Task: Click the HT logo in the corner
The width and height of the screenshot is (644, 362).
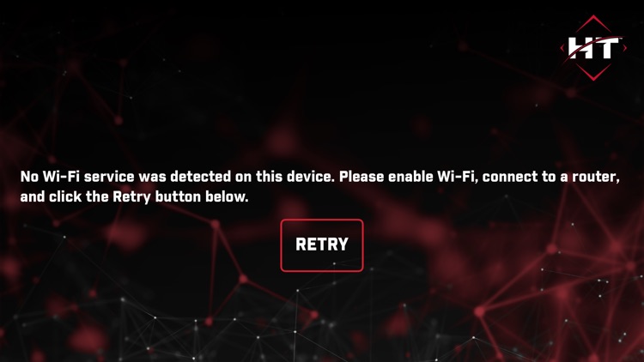Action: (x=593, y=48)
